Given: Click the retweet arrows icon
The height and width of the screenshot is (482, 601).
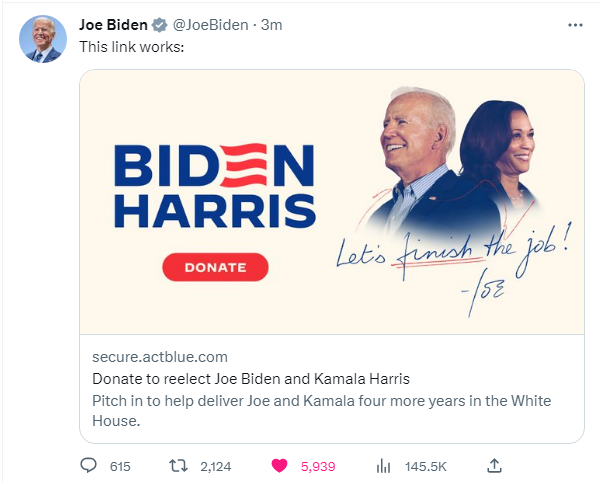Looking at the screenshot, I should coord(179,466).
